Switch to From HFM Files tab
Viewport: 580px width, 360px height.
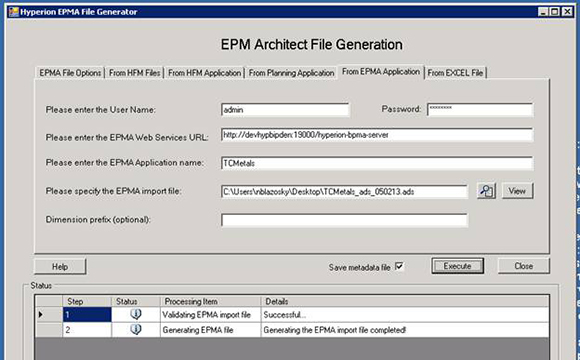135,73
